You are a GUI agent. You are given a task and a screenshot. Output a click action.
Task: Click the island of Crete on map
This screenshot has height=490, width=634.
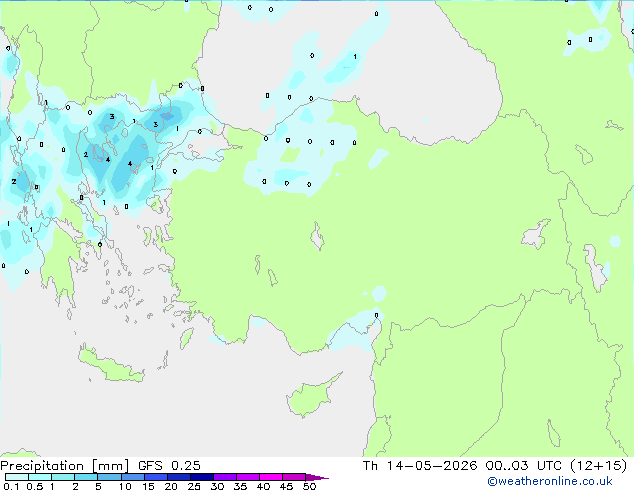point(110,365)
